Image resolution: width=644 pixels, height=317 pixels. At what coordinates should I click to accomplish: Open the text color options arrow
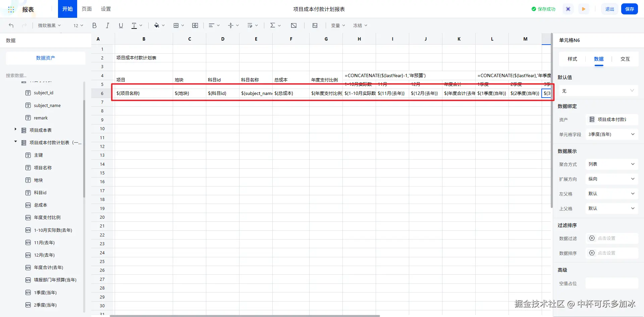141,25
